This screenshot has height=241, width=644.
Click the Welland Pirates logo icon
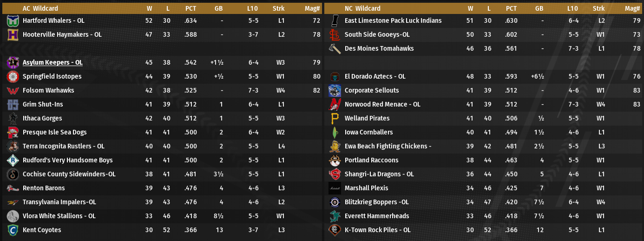(335, 119)
